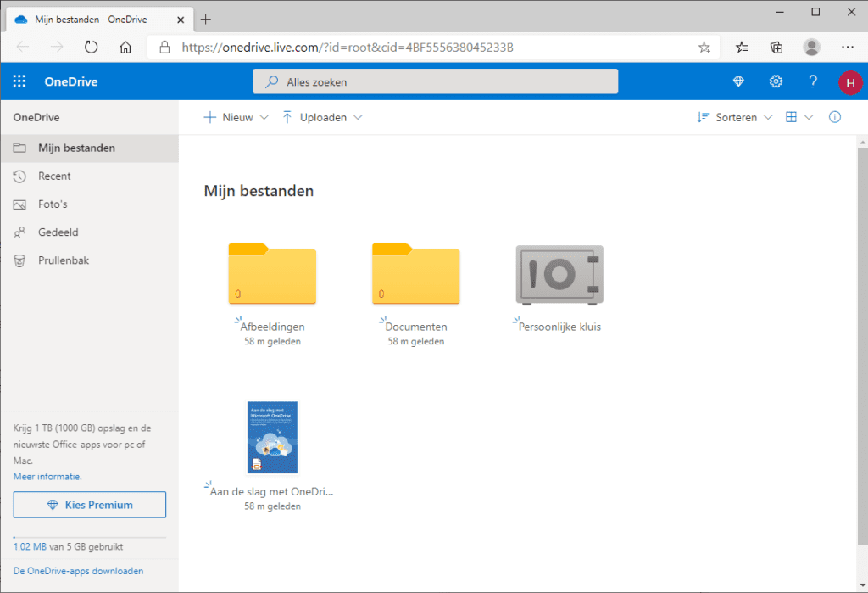
Task: Open Gedeeld in the sidebar
Action: [x=90, y=232]
